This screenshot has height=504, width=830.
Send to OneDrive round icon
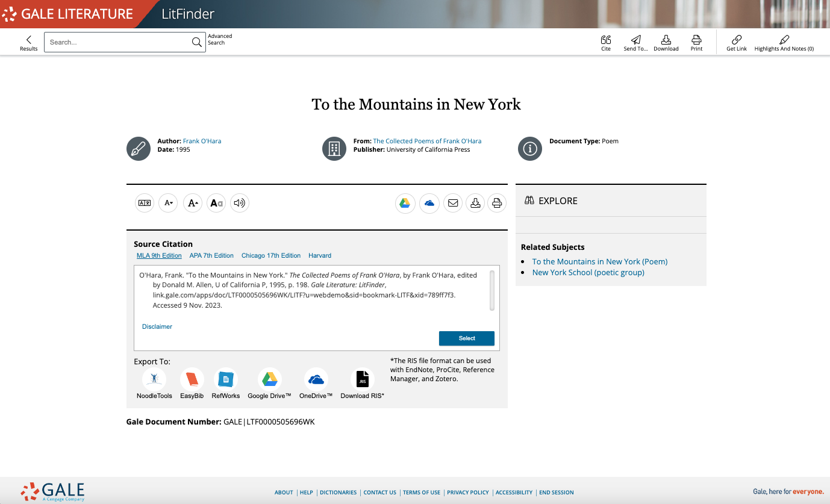click(x=429, y=203)
